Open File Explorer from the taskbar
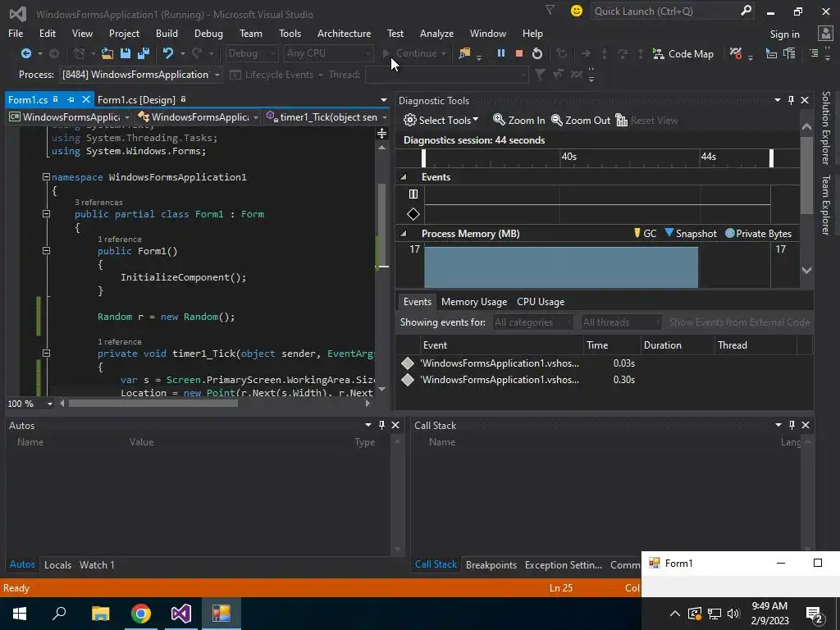Image resolution: width=840 pixels, height=630 pixels. 100,614
